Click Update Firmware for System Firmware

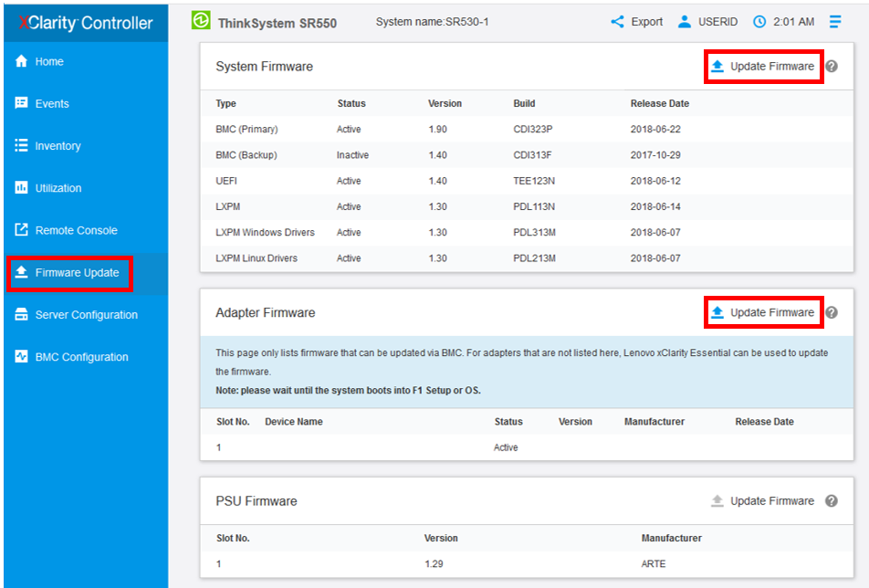[763, 67]
